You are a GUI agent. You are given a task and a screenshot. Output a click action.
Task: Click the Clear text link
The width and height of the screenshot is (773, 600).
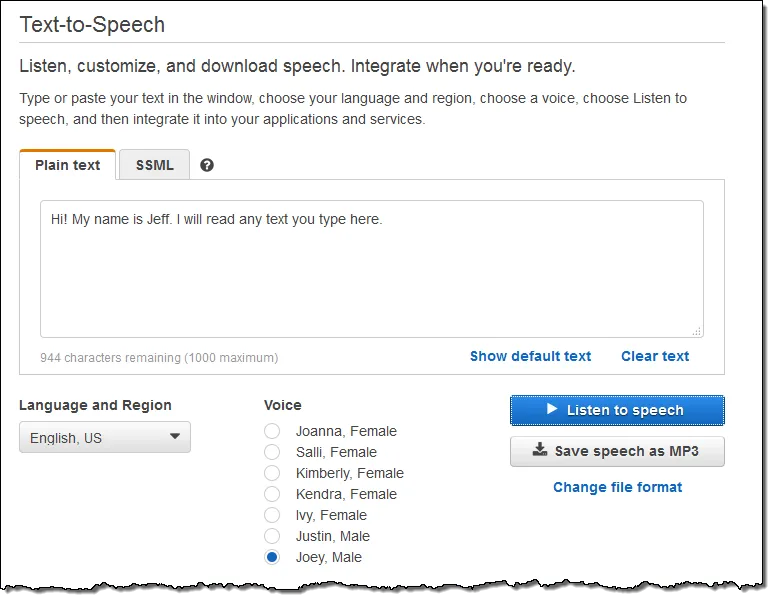655,356
